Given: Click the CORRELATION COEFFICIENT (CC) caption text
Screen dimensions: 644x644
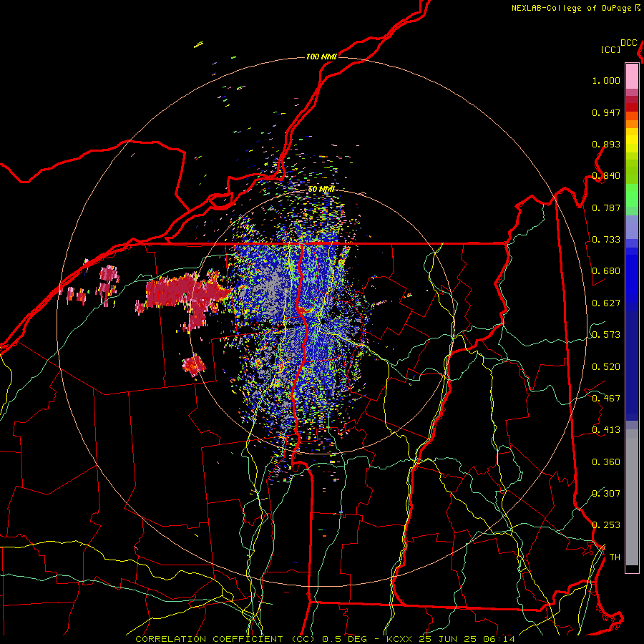Looking at the screenshot, I should pos(225,639).
